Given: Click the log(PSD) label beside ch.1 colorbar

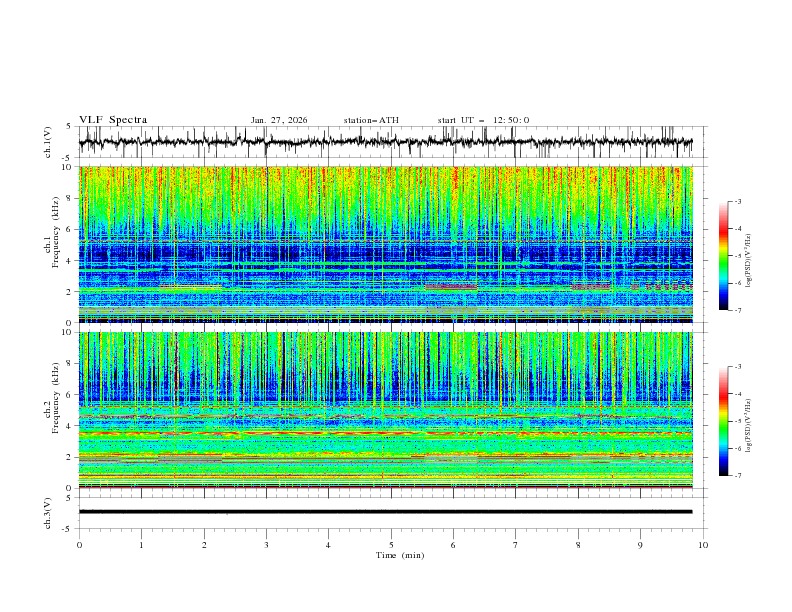Looking at the screenshot, I should [x=749, y=261].
